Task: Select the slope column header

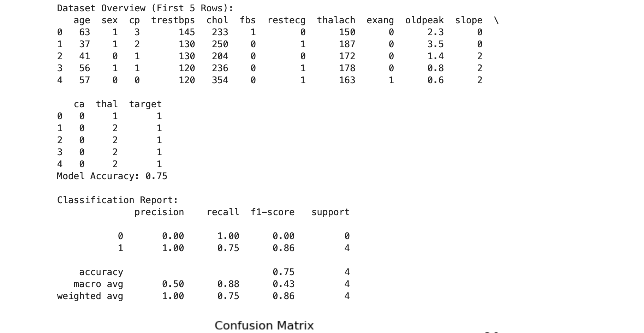Action: point(469,20)
